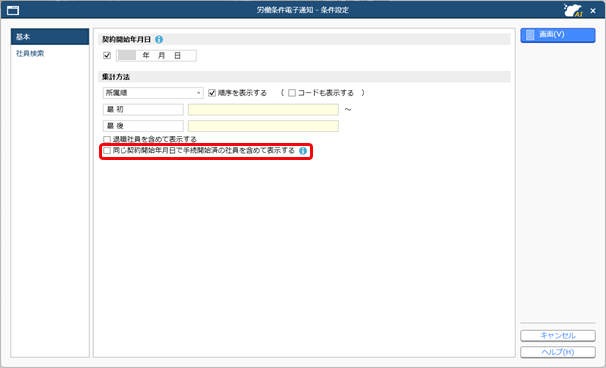Click the 最初 label box
The width and height of the screenshot is (606, 368).
[143, 110]
